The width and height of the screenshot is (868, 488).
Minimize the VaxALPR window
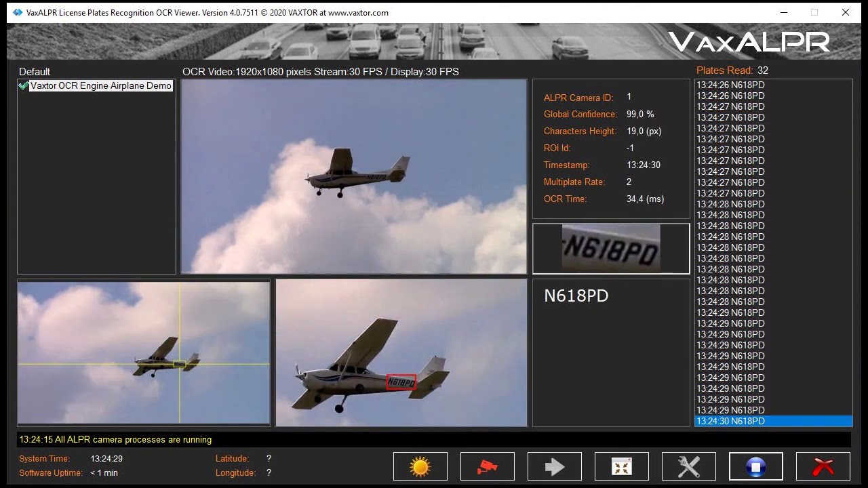[783, 12]
